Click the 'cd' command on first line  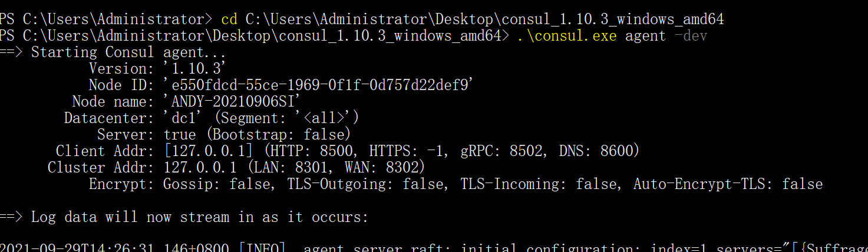pos(229,19)
